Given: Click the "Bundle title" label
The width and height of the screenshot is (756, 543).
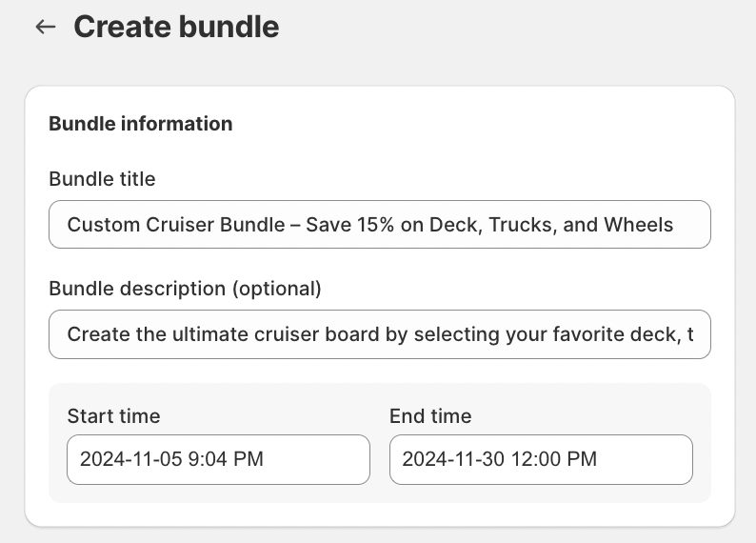Looking at the screenshot, I should tap(102, 178).
